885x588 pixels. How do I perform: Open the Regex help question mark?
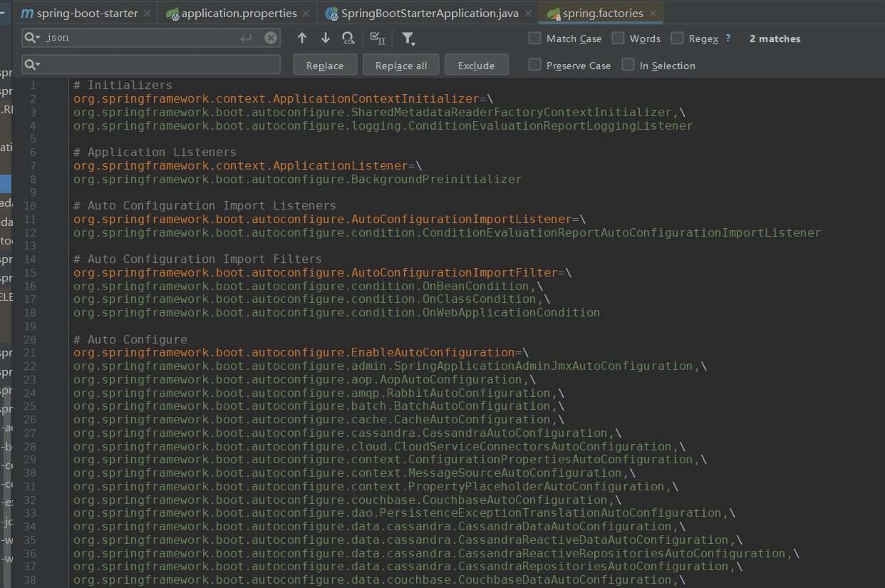(x=728, y=38)
